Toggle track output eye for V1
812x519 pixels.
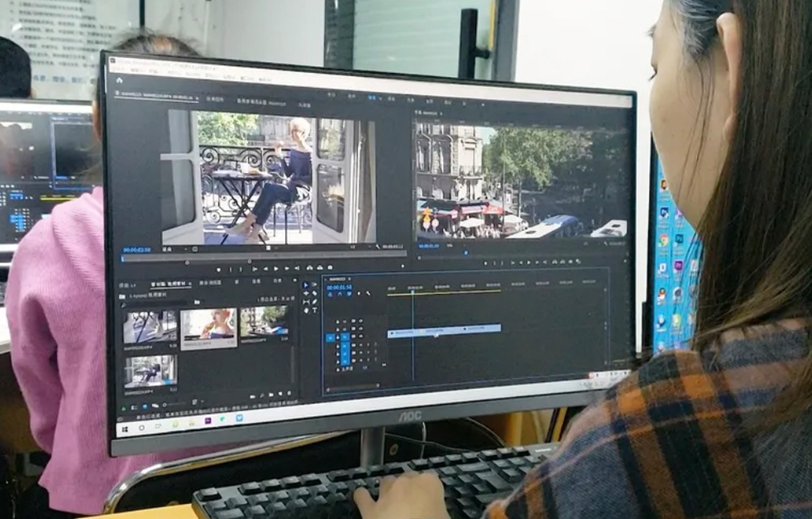coord(360,337)
